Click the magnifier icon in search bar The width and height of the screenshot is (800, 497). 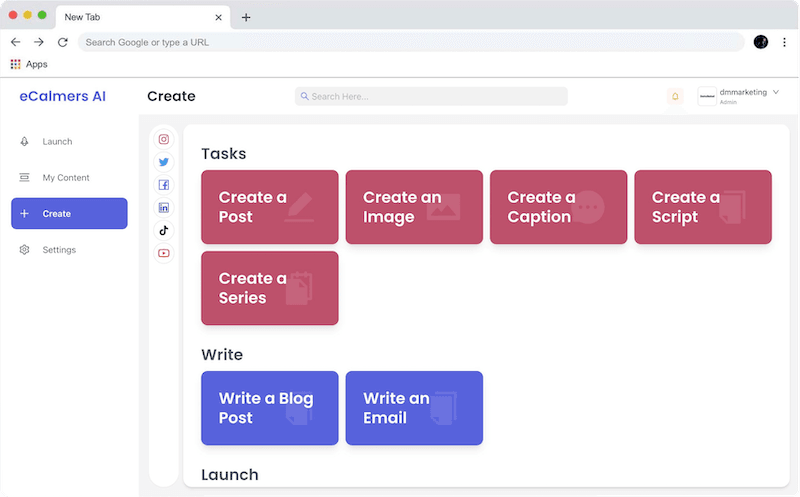point(305,96)
